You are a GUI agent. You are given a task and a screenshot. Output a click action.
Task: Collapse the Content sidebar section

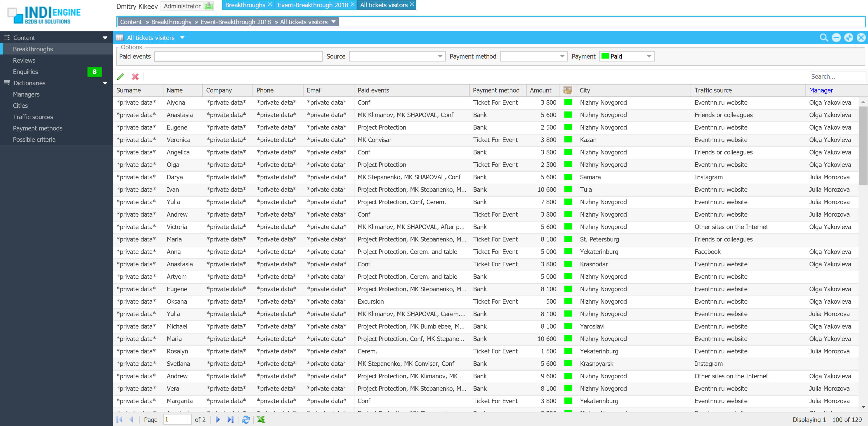click(105, 38)
